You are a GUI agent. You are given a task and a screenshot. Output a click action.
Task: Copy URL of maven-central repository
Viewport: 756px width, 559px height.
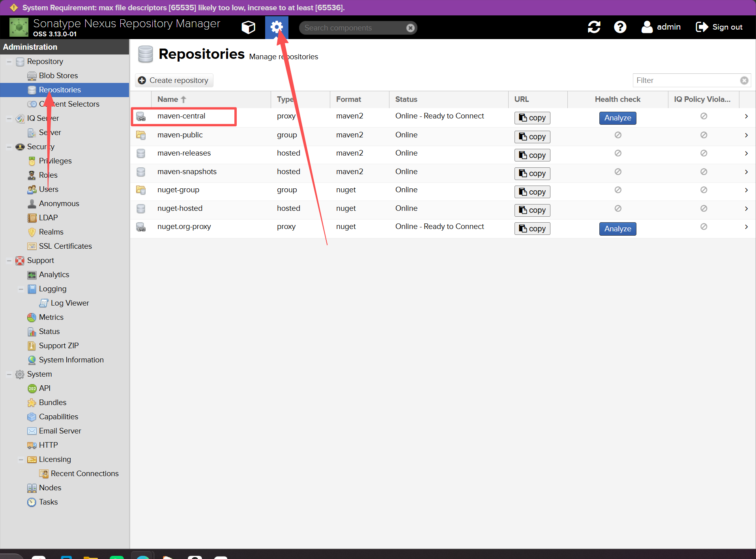[x=532, y=118]
